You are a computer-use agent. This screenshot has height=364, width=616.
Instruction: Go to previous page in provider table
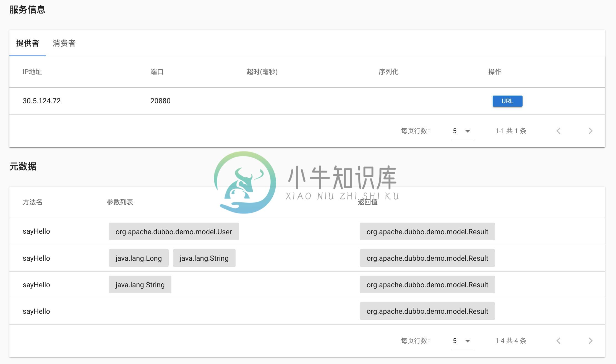[558, 131]
